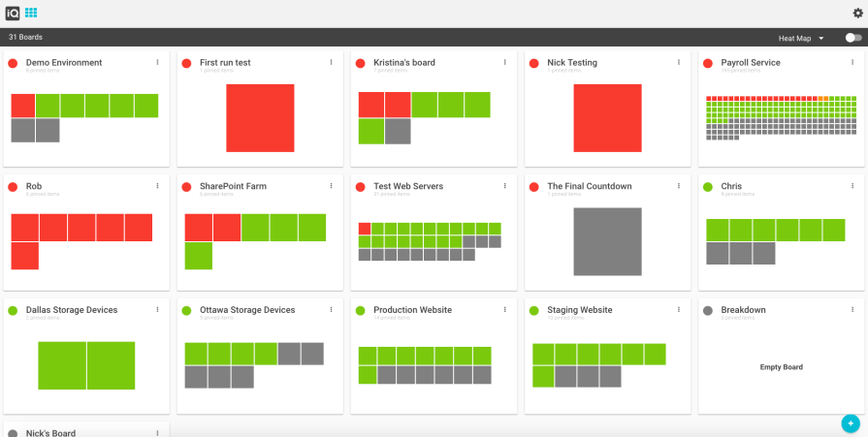Open Test Web Servers options menu
The image size is (868, 437).
pyautogui.click(x=505, y=186)
